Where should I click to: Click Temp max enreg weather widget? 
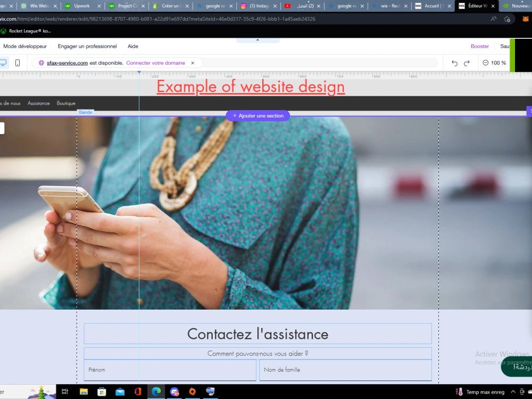[480, 392]
